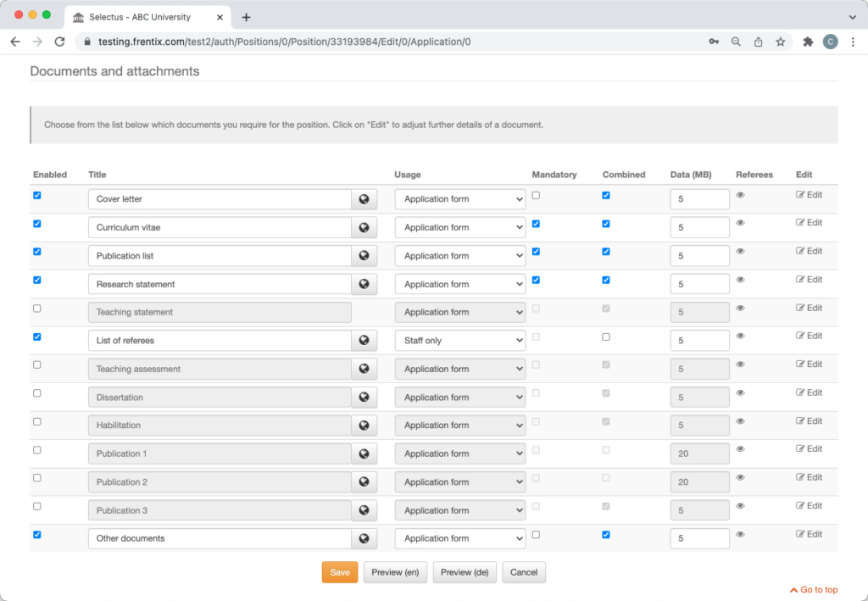868x601 pixels.
Task: Open Edit for the Research statement row
Action: [809, 279]
